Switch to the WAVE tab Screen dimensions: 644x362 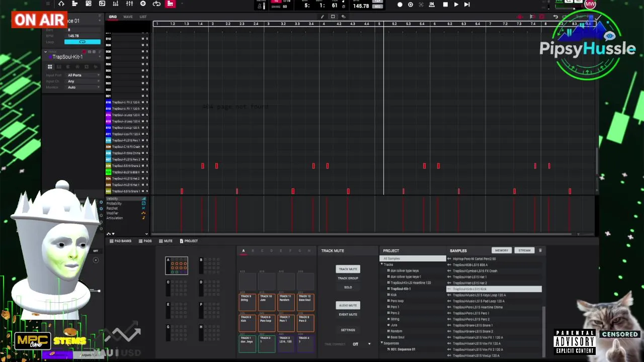(x=128, y=17)
